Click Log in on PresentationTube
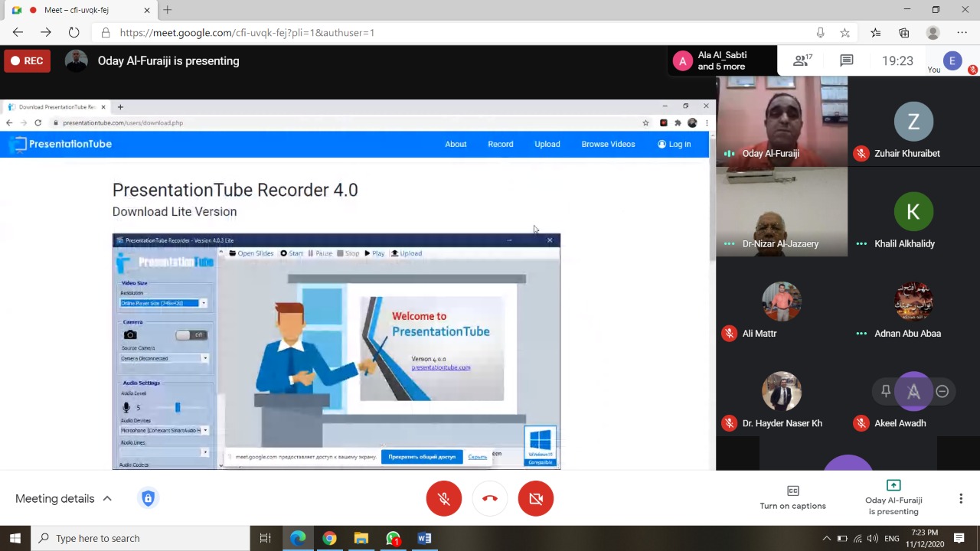Image resolution: width=980 pixels, height=551 pixels. point(674,144)
